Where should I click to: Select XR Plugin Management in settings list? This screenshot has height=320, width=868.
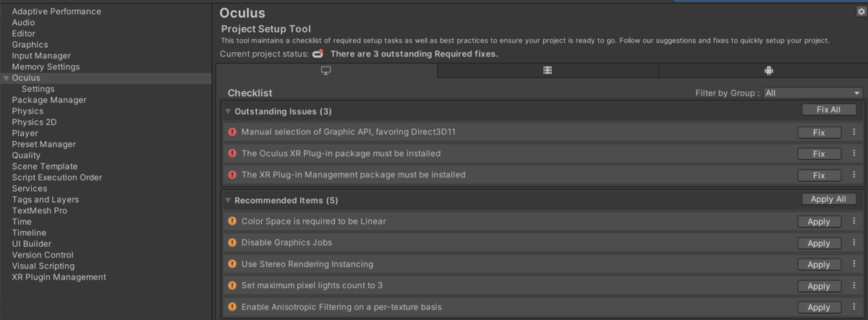(59, 277)
